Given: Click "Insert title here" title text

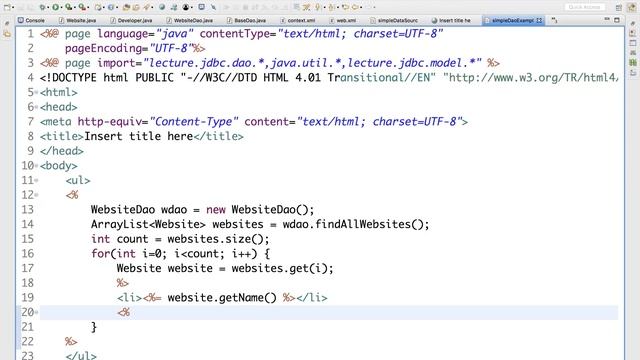Looking at the screenshot, I should point(138,136).
